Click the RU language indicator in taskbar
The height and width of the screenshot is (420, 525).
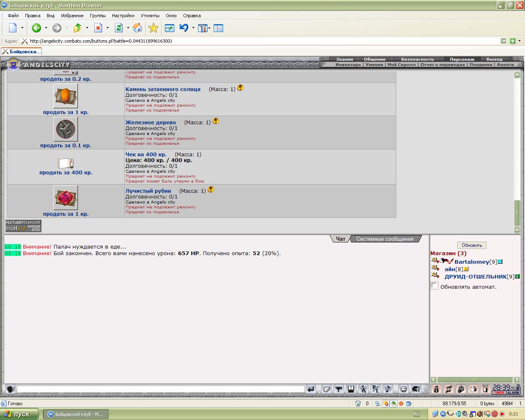pos(417,414)
